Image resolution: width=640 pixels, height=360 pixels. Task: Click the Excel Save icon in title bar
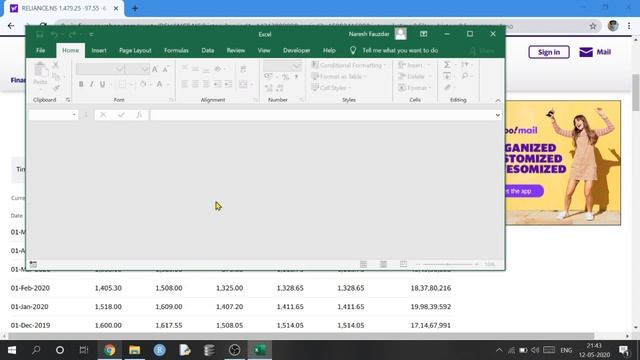click(40, 34)
